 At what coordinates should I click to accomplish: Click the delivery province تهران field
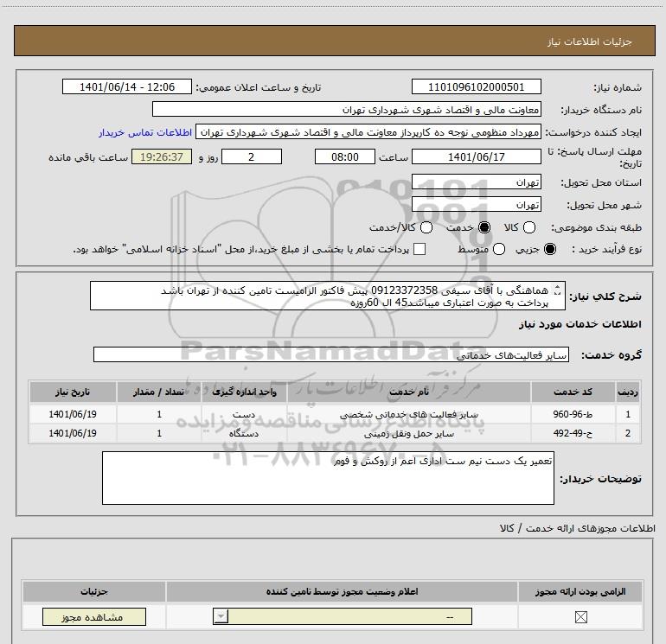point(476,182)
